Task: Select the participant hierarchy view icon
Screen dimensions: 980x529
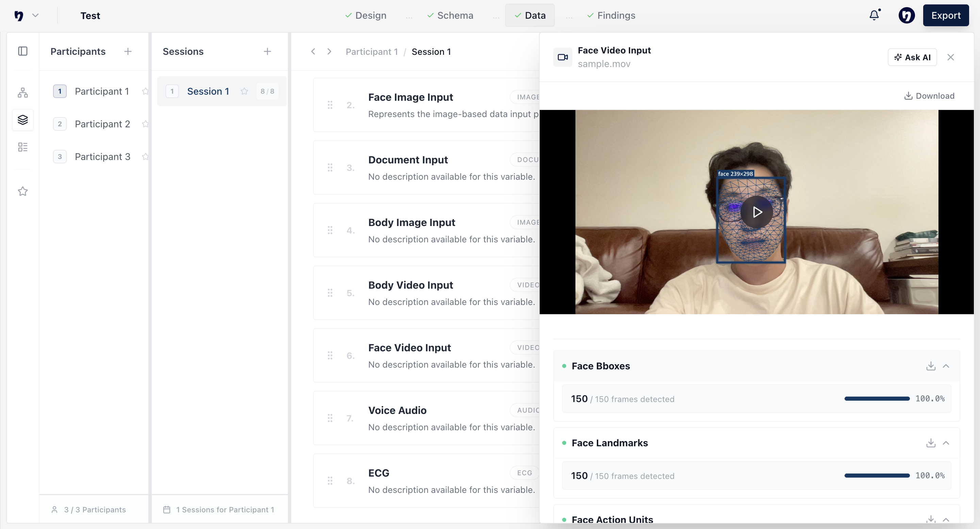Action: [23, 93]
